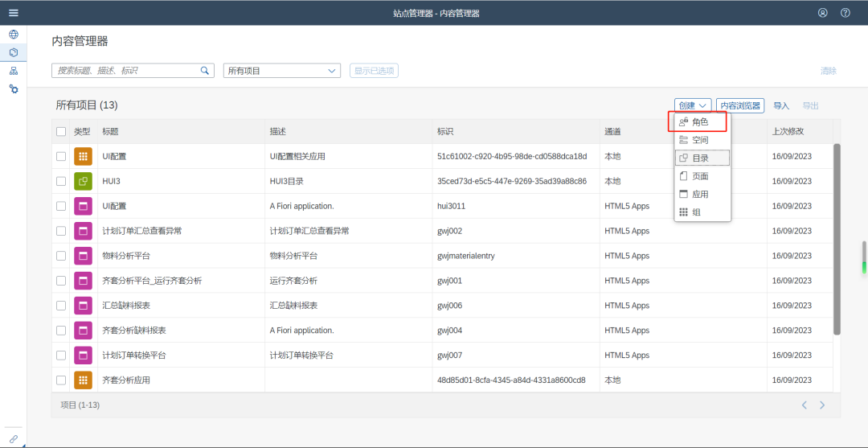Click the 导出 button

pyautogui.click(x=810, y=105)
